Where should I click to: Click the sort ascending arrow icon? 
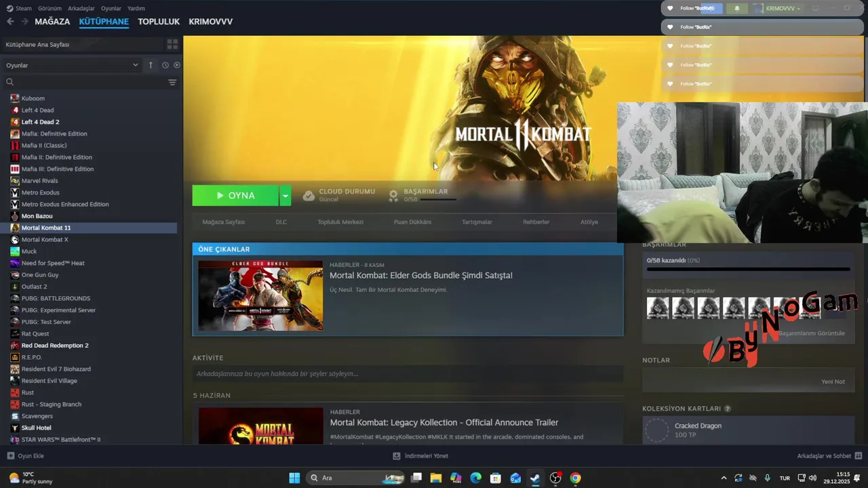coord(151,65)
